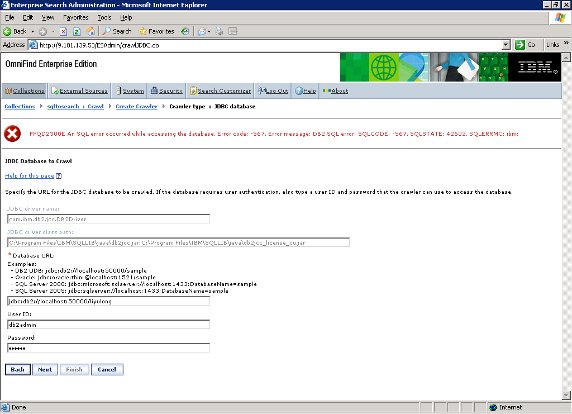Click the Create Crawler breadcrumb link
572x414 pixels.
coord(136,107)
